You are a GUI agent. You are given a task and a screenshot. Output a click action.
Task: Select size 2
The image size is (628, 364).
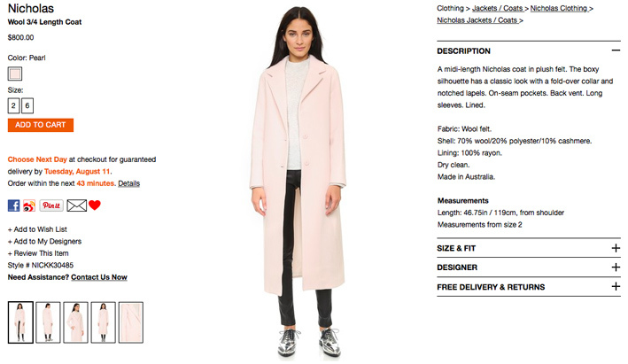[13, 105]
